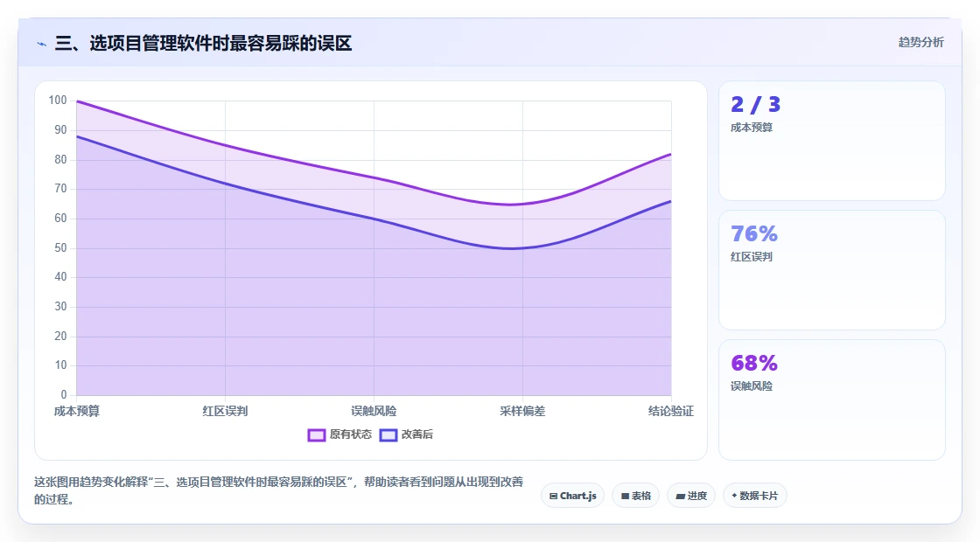The width and height of the screenshot is (980, 542).
Task: Open the 76% 红区误判 card
Action: (832, 270)
